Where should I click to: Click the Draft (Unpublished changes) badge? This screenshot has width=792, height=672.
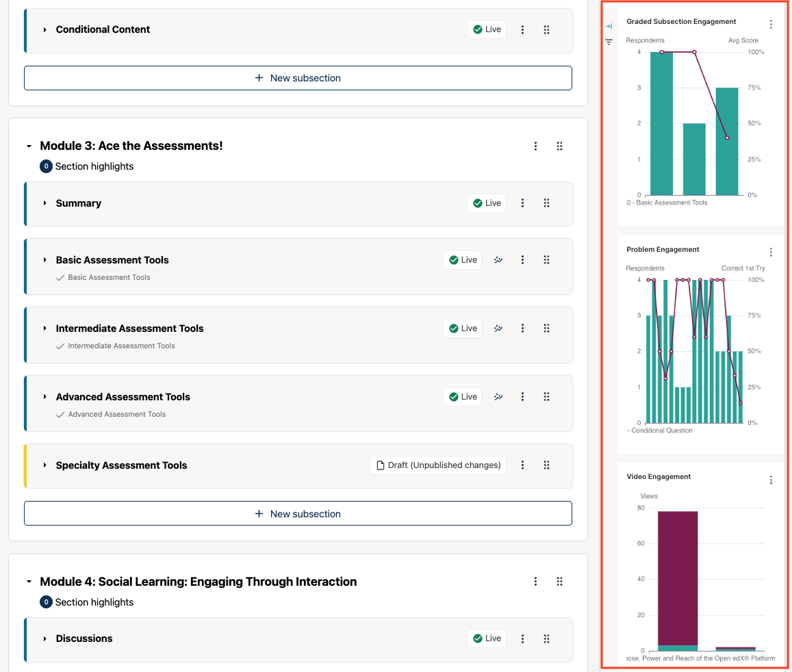[x=437, y=465]
